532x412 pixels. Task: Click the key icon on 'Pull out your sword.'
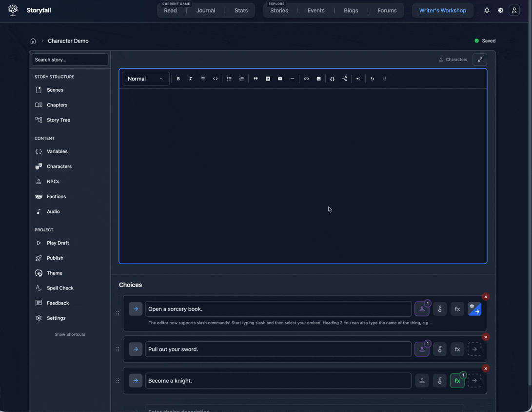click(440, 349)
